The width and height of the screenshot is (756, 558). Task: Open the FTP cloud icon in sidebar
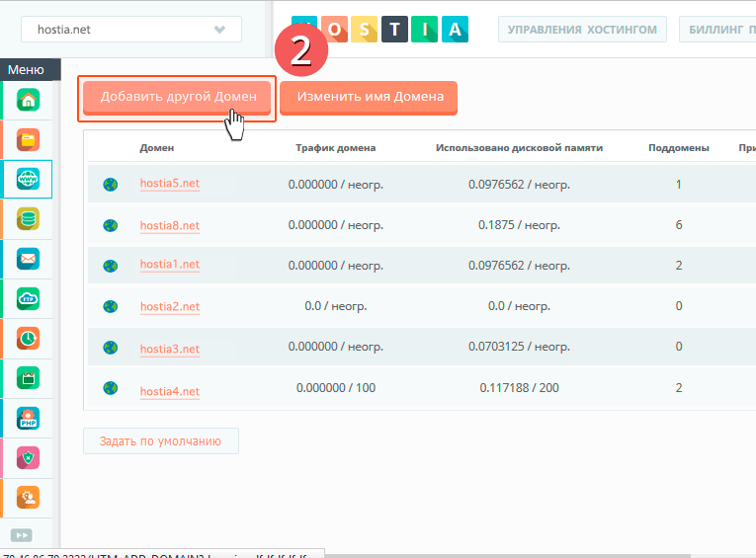(x=28, y=299)
